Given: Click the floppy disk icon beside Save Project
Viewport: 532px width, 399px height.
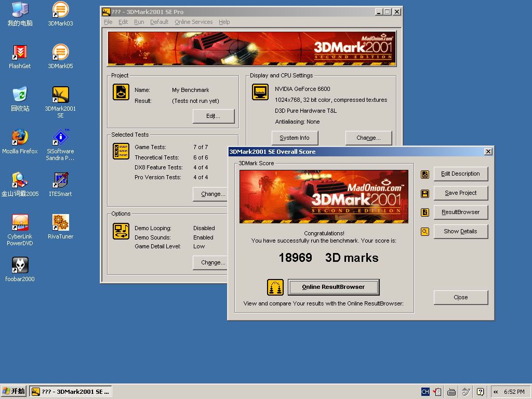Looking at the screenshot, I should (x=425, y=194).
